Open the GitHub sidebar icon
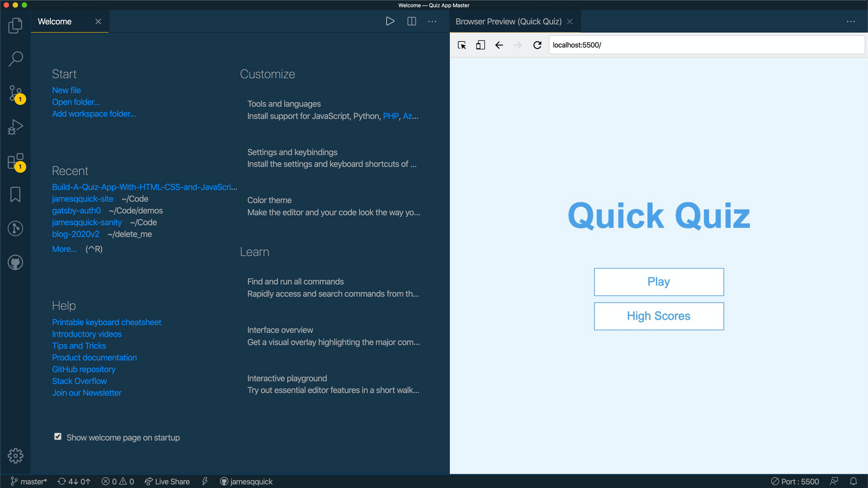The height and width of the screenshot is (488, 868). pyautogui.click(x=15, y=262)
